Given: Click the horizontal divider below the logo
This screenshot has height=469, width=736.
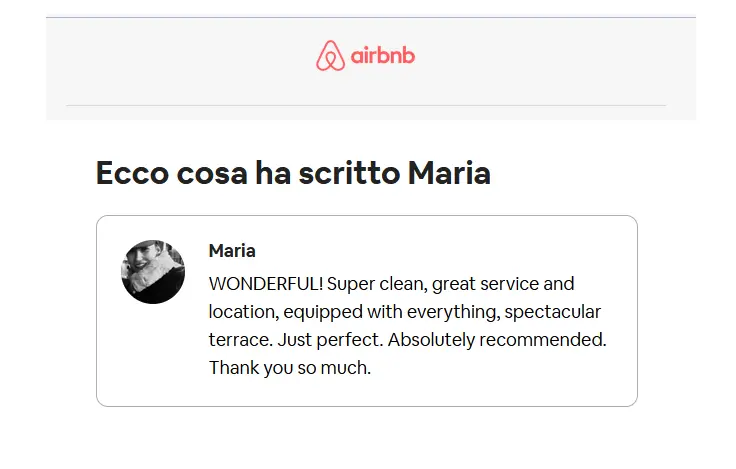Looking at the screenshot, I should pos(366,106).
